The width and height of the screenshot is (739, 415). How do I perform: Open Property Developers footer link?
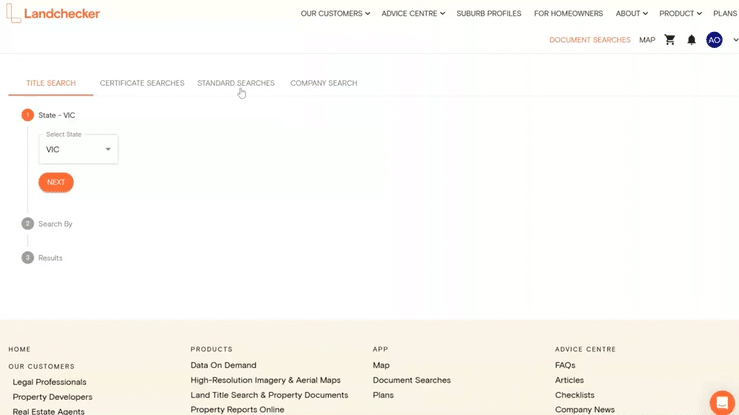pyautogui.click(x=52, y=397)
